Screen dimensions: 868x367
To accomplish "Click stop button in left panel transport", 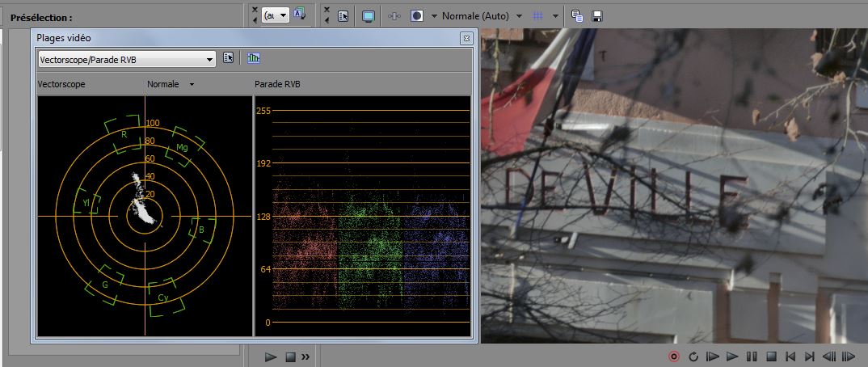I will pos(290,357).
